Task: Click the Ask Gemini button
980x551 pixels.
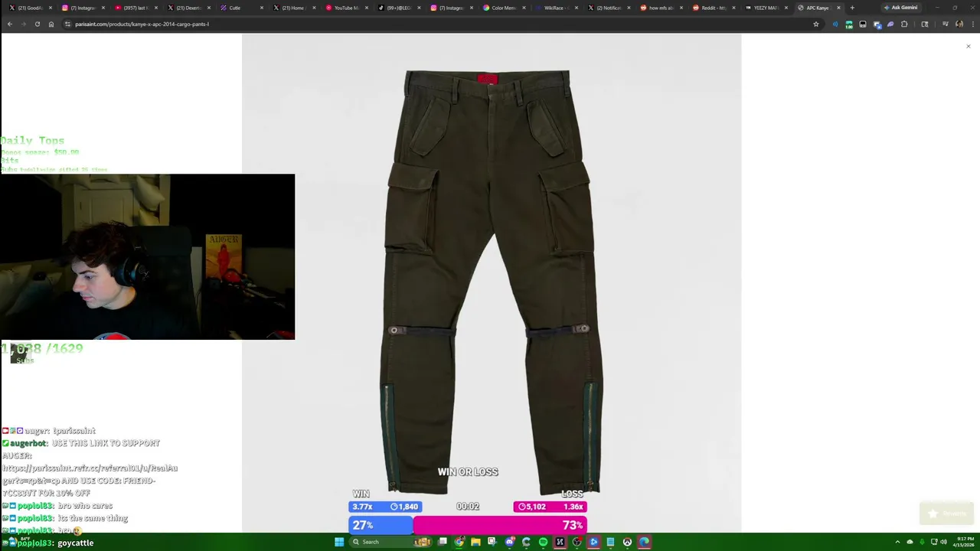Action: [x=900, y=8]
